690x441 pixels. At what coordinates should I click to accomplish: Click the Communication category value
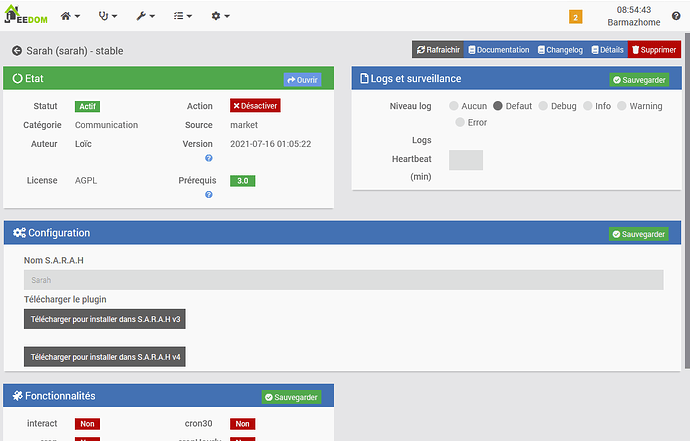tap(106, 125)
